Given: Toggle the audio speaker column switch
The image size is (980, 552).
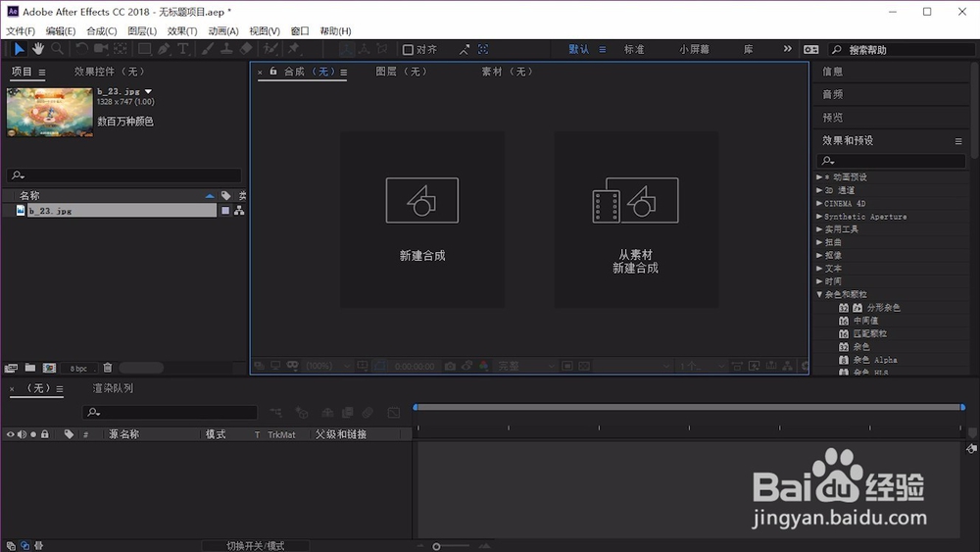Looking at the screenshot, I should coord(22,433).
